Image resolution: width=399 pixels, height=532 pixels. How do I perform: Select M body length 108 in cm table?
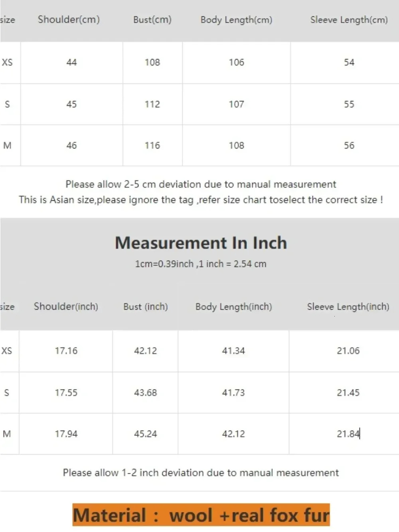pyautogui.click(x=236, y=146)
